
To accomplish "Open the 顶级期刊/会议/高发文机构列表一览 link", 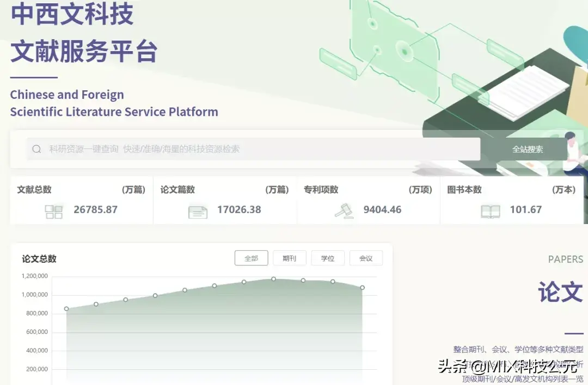I will [522, 378].
